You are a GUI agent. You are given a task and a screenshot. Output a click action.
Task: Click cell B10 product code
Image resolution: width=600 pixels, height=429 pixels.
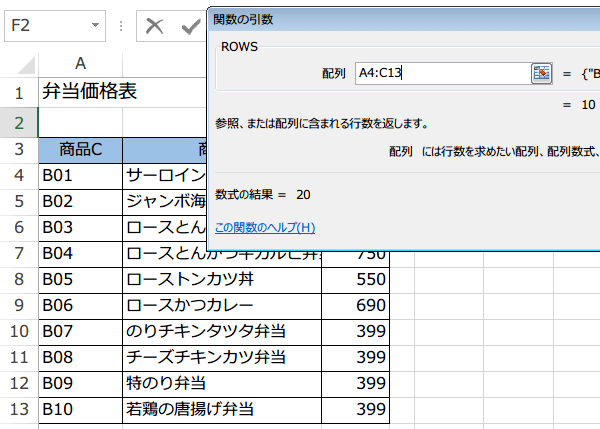(x=80, y=409)
